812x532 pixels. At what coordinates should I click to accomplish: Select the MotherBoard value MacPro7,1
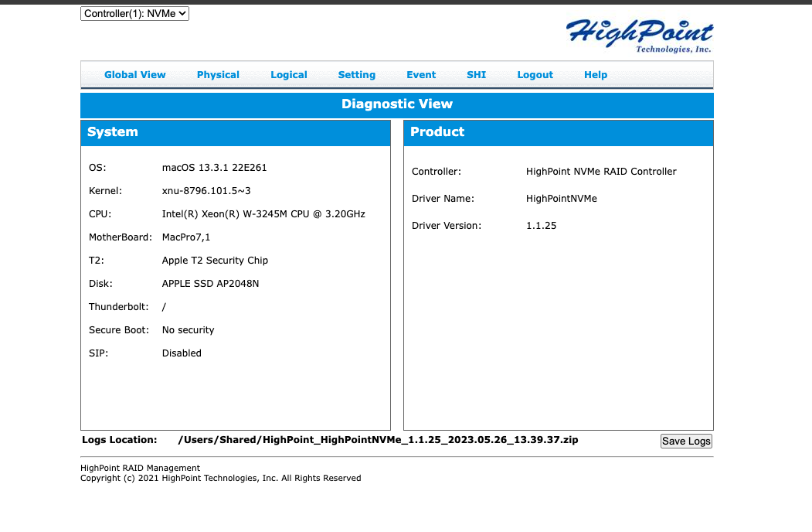pyautogui.click(x=186, y=237)
